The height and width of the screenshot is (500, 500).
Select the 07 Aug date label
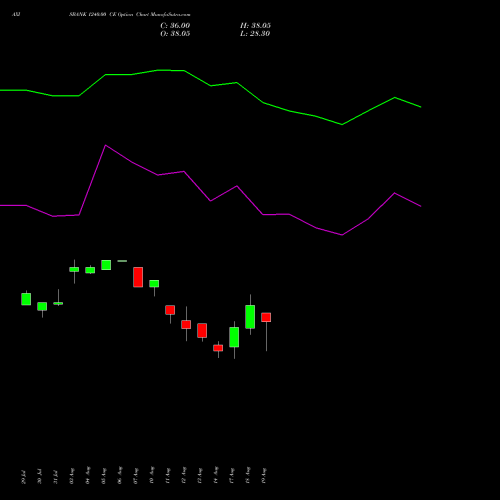136,476
